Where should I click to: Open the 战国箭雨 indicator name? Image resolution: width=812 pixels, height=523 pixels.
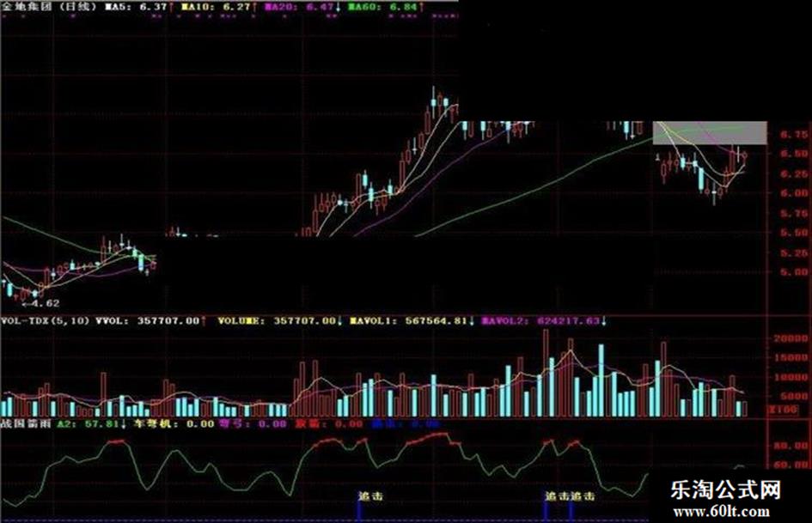coord(26,423)
